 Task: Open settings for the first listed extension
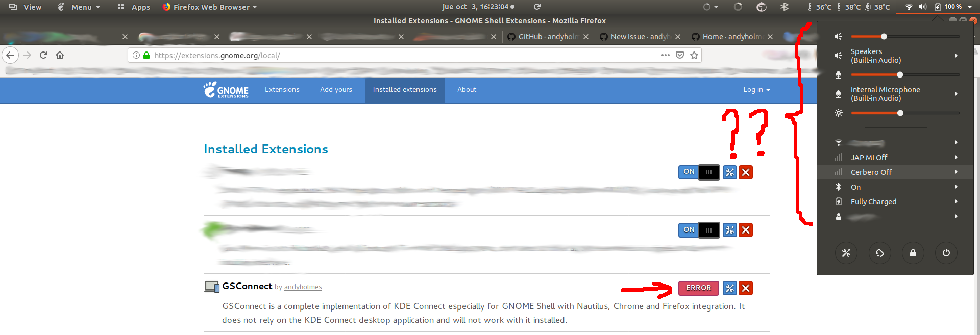[730, 172]
